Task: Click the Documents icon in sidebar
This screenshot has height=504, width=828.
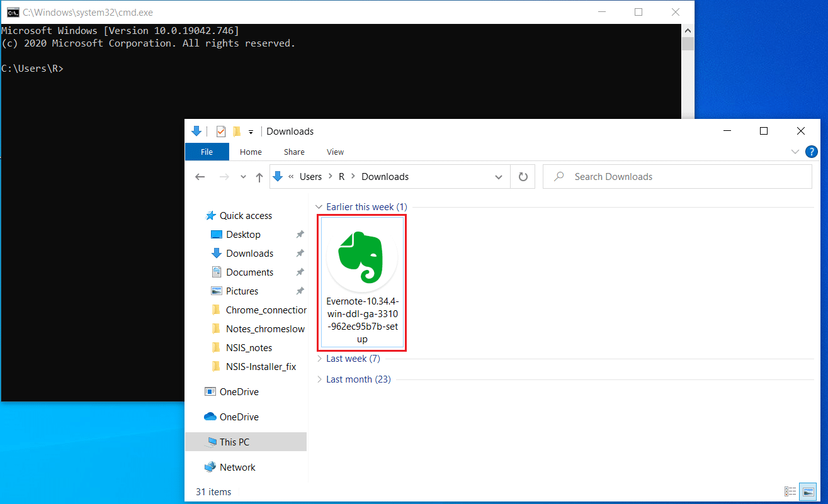Action: [x=216, y=272]
